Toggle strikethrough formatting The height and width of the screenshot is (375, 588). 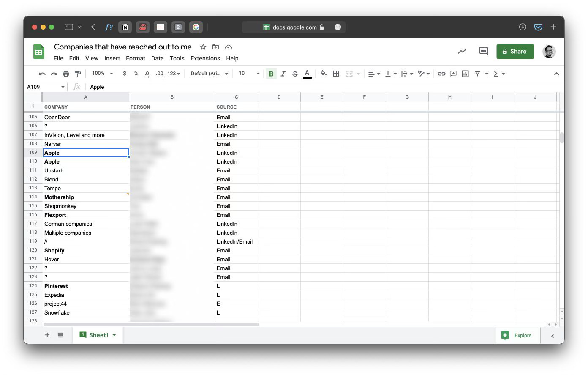tap(295, 74)
